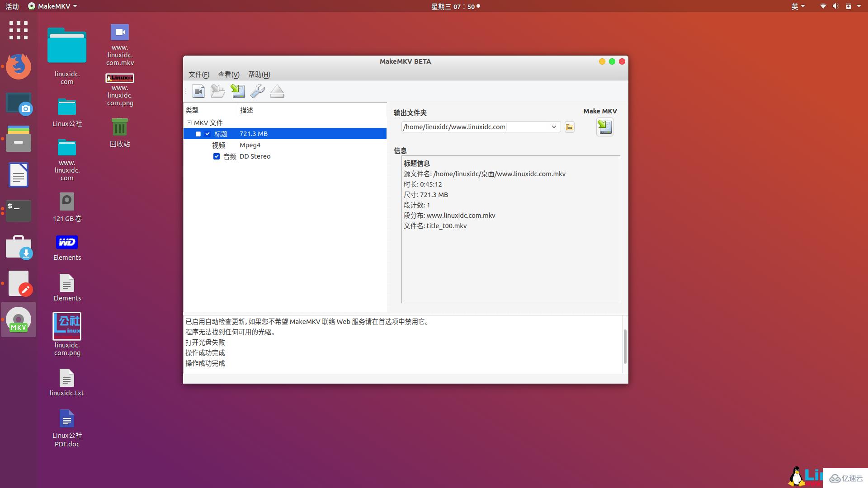Maximize the MakeMKV BETA window
The image size is (868, 488).
click(612, 61)
